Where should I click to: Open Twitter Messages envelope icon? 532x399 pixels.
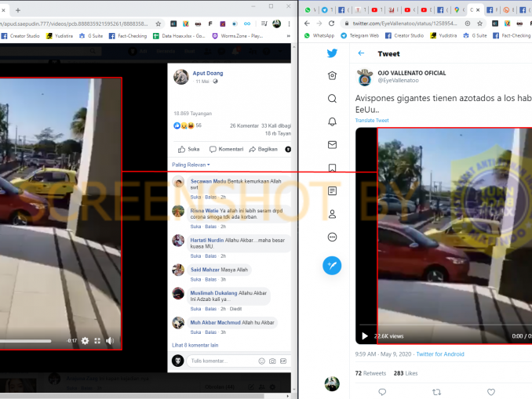(332, 145)
